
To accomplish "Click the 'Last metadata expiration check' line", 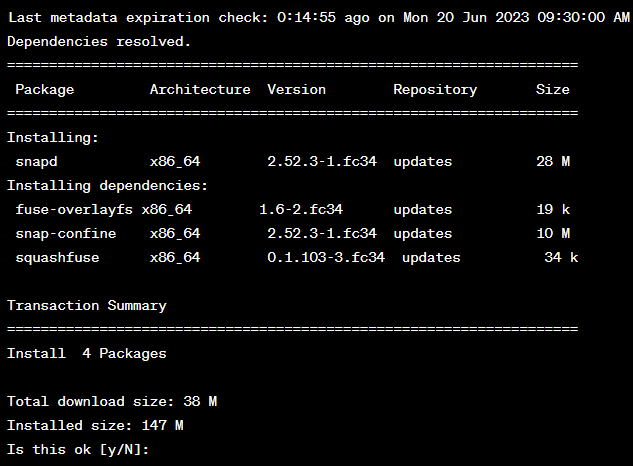I will point(319,18).
